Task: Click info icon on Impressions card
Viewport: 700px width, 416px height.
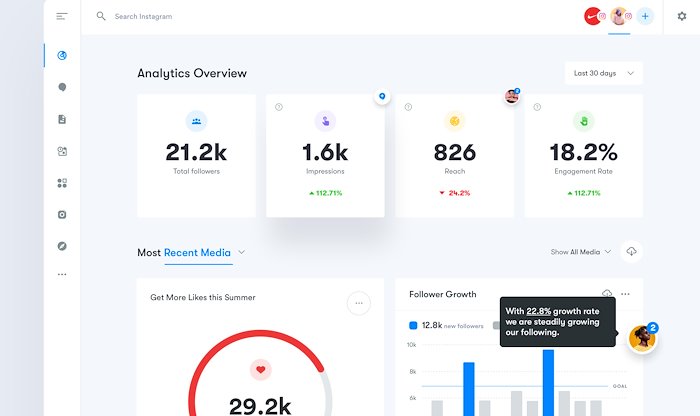Action: 279,107
